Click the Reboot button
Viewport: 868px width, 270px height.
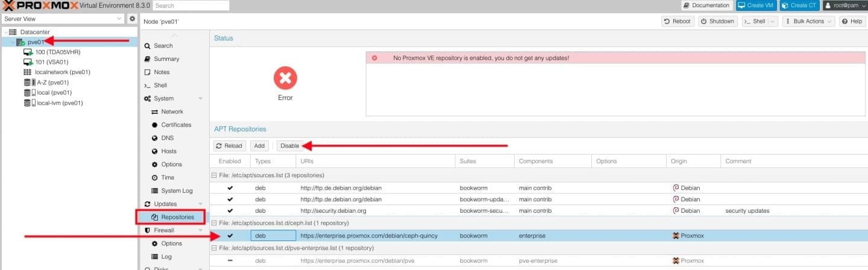(x=677, y=21)
